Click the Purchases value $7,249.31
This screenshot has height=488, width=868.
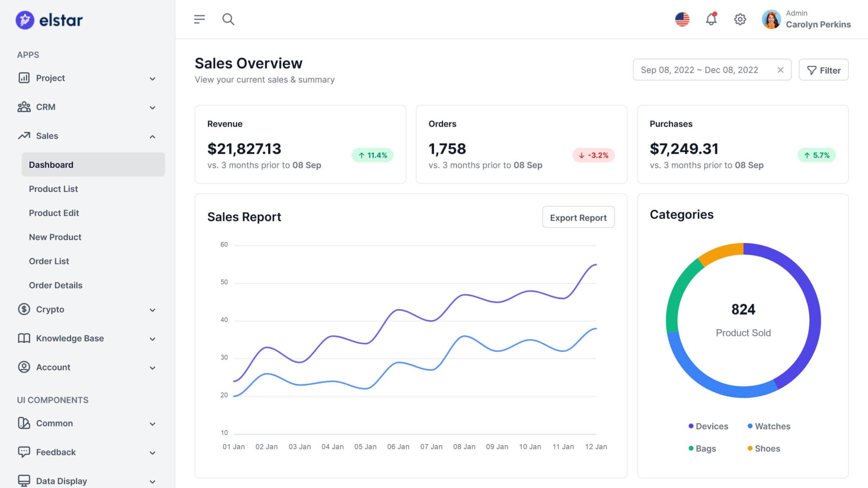pyautogui.click(x=684, y=149)
